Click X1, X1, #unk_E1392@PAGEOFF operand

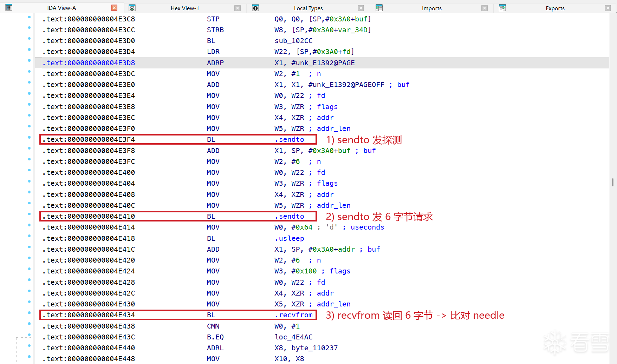pyautogui.click(x=329, y=85)
